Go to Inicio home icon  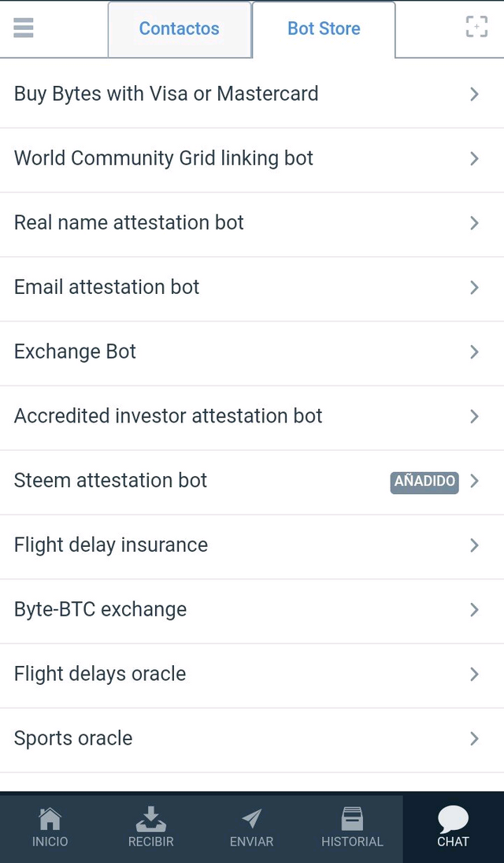pyautogui.click(x=50, y=820)
